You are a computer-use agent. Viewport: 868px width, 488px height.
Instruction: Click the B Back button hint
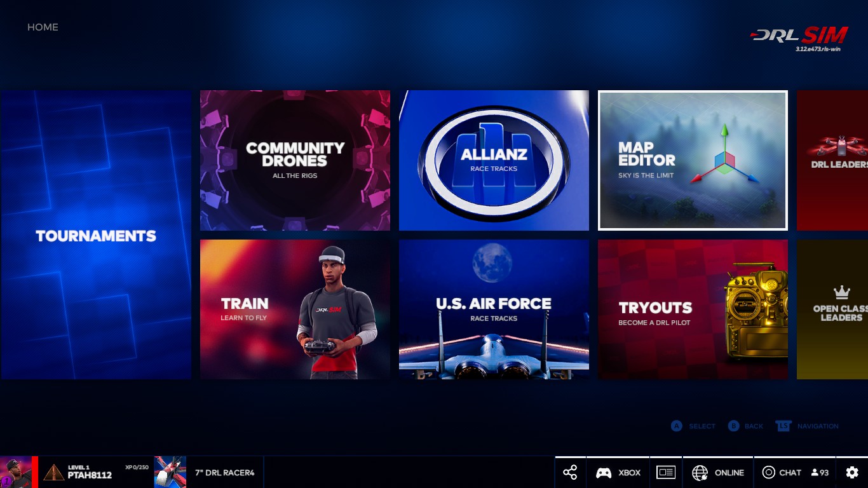click(x=745, y=426)
